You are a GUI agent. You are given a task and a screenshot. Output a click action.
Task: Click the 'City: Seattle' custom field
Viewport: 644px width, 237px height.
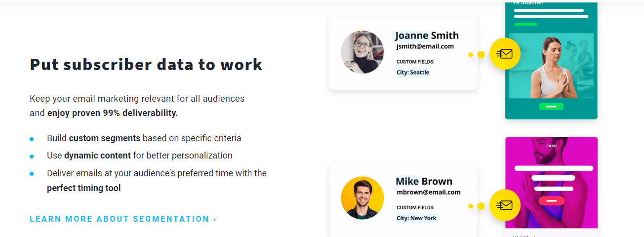point(413,73)
